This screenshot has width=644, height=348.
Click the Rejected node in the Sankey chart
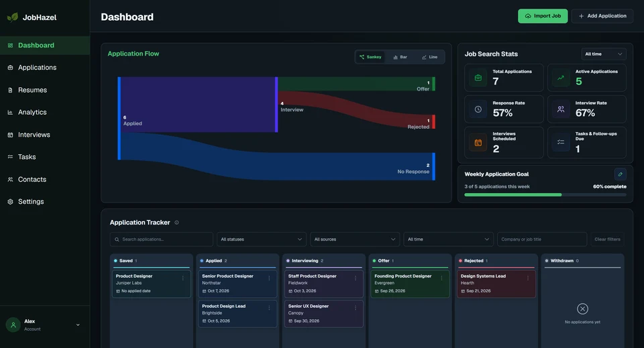434,122
